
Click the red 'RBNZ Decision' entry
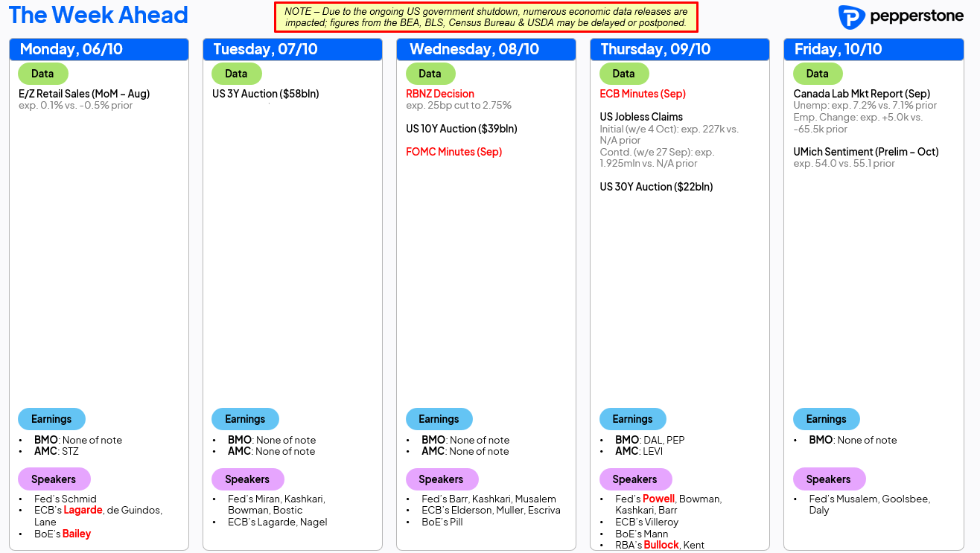pos(440,94)
